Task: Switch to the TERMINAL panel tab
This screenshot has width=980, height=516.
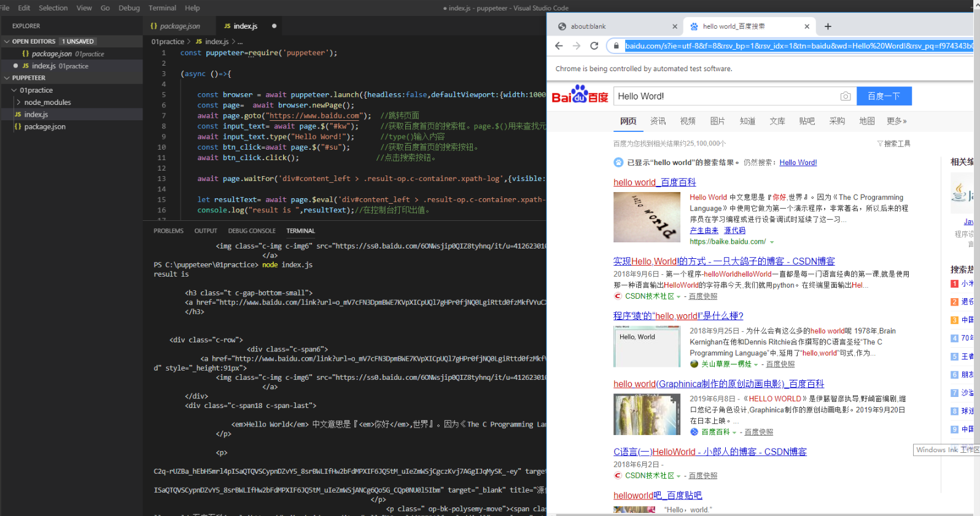Action: click(x=300, y=231)
